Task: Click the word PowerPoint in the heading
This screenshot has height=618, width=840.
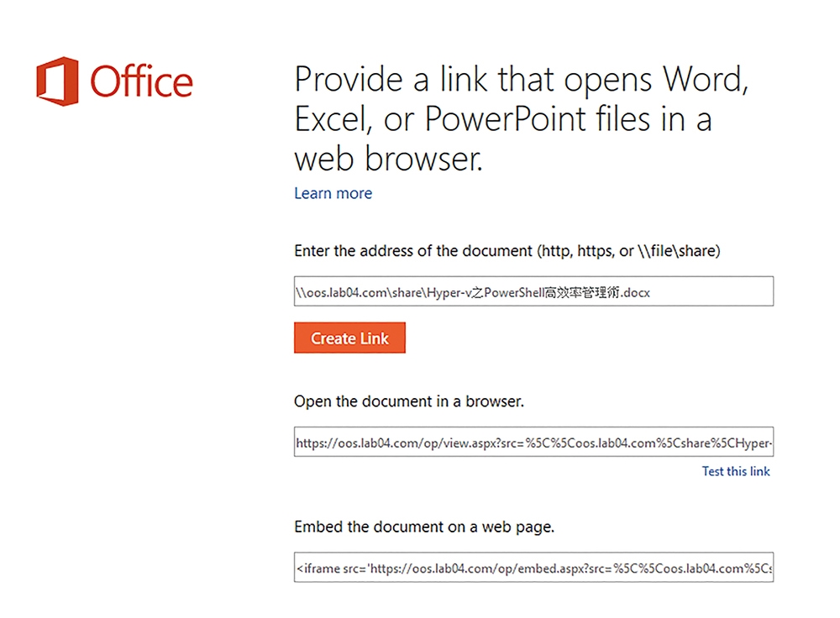Action: point(505,119)
